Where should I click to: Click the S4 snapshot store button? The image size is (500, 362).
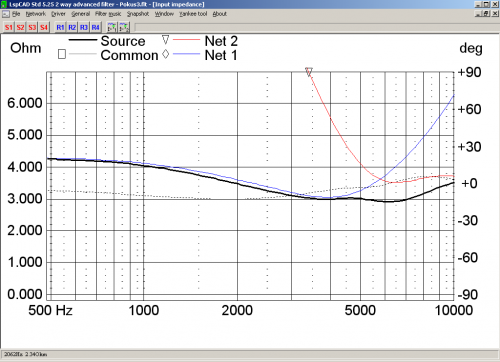coord(44,27)
